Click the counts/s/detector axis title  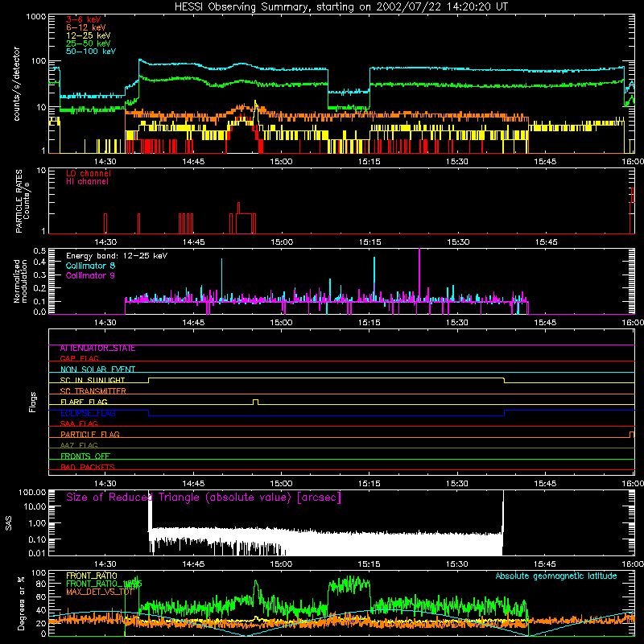coord(17,84)
